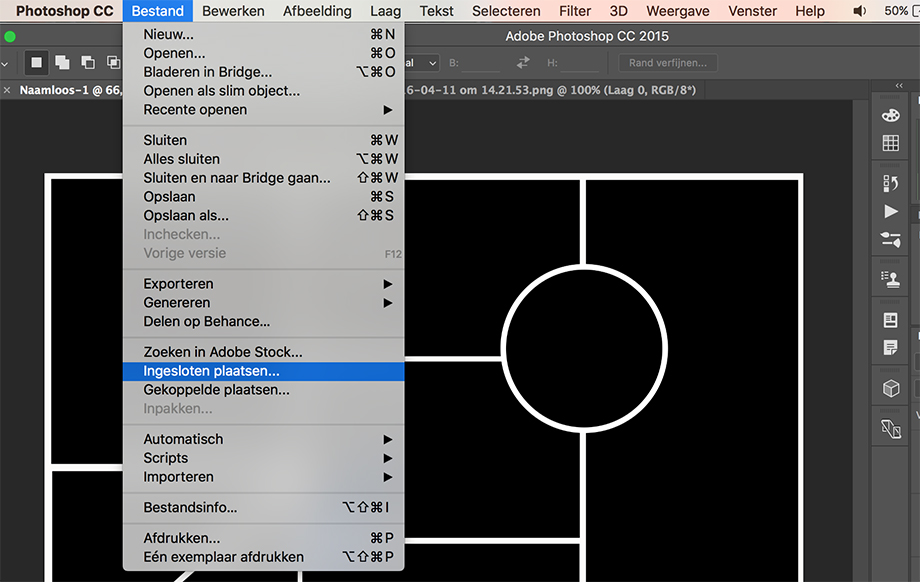Screen dimensions: 920x582
Task: Choose the add to selection icon
Action: pyautogui.click(x=62, y=62)
